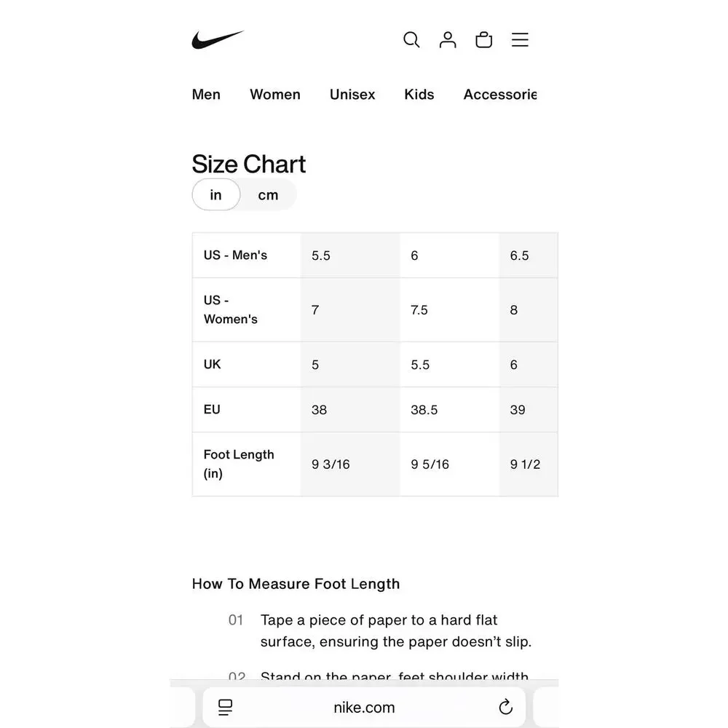Open the search icon
Screen dimensions: 728x728
pyautogui.click(x=411, y=40)
